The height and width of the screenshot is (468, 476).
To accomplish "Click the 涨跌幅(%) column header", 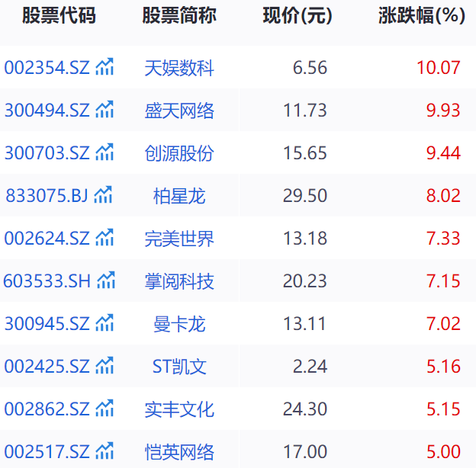I will point(422,15).
